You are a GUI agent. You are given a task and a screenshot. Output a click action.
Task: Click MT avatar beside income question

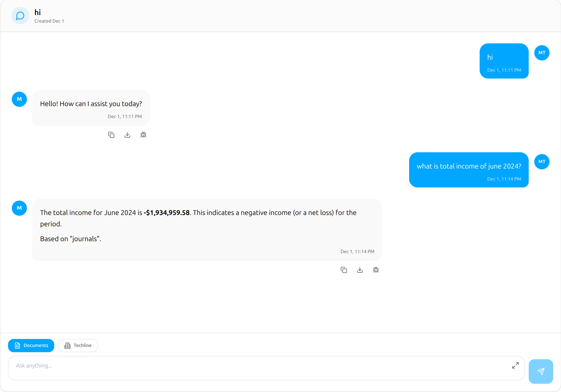(542, 162)
